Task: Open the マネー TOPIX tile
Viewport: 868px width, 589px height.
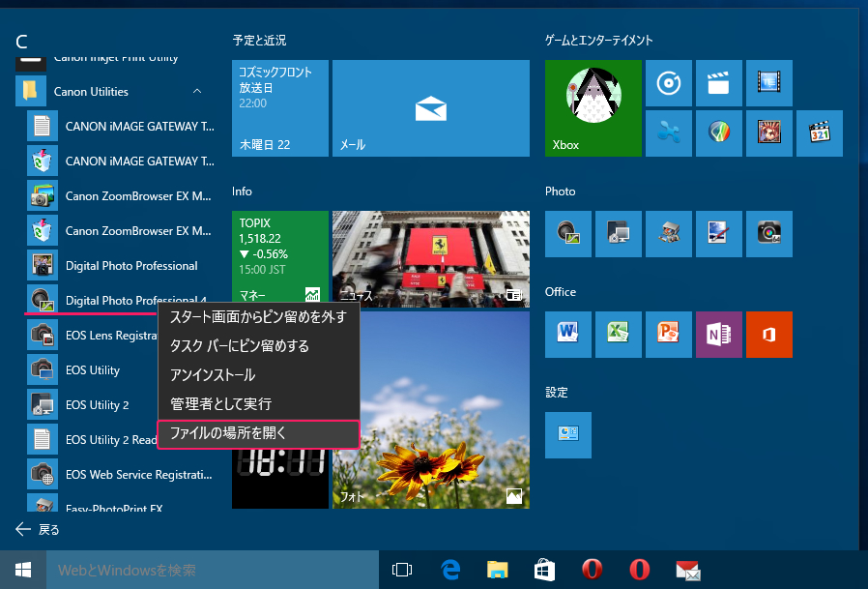Action: coord(280,256)
